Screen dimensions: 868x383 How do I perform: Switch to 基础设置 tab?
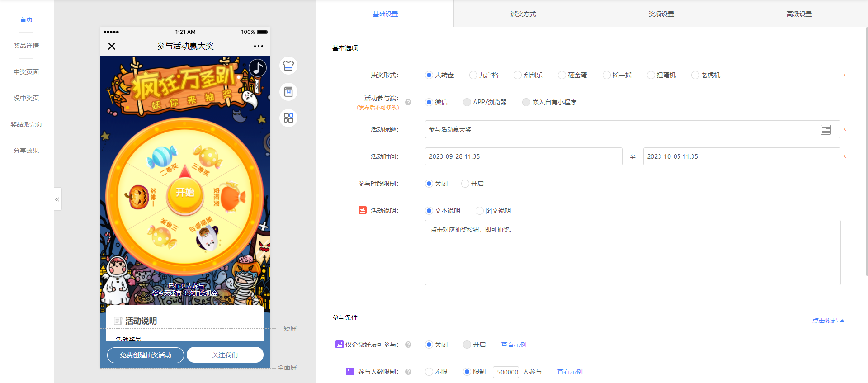click(x=385, y=14)
